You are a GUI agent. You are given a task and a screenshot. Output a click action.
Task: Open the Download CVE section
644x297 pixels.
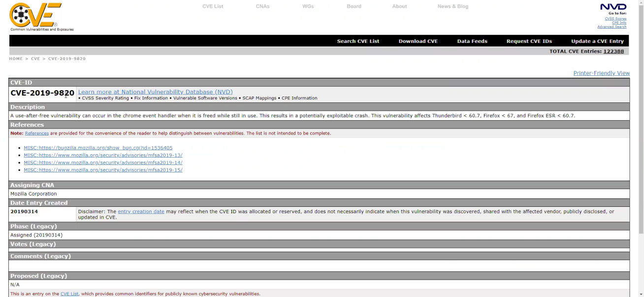click(x=418, y=41)
